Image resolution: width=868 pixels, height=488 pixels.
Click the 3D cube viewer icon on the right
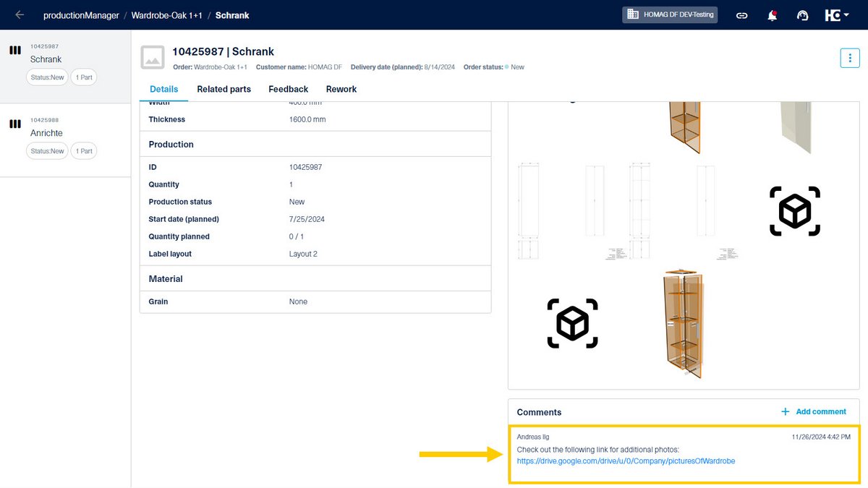pyautogui.click(x=794, y=211)
